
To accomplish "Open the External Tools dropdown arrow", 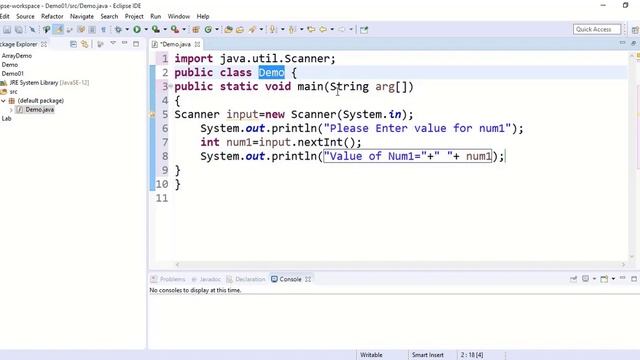I will [184, 29].
